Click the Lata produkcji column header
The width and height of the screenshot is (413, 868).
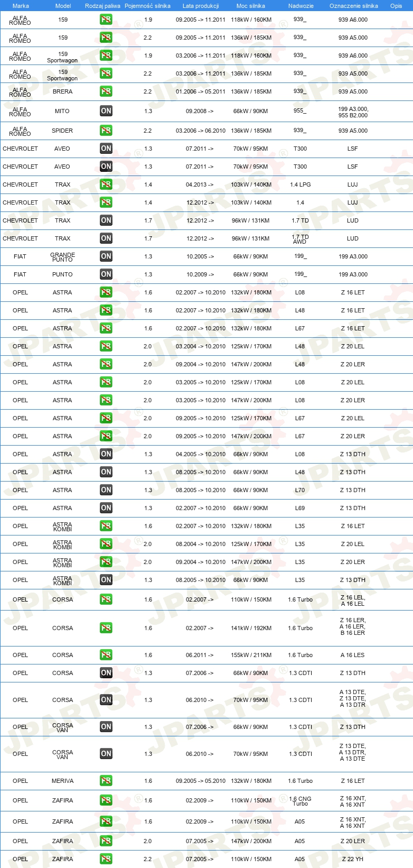pos(201,6)
